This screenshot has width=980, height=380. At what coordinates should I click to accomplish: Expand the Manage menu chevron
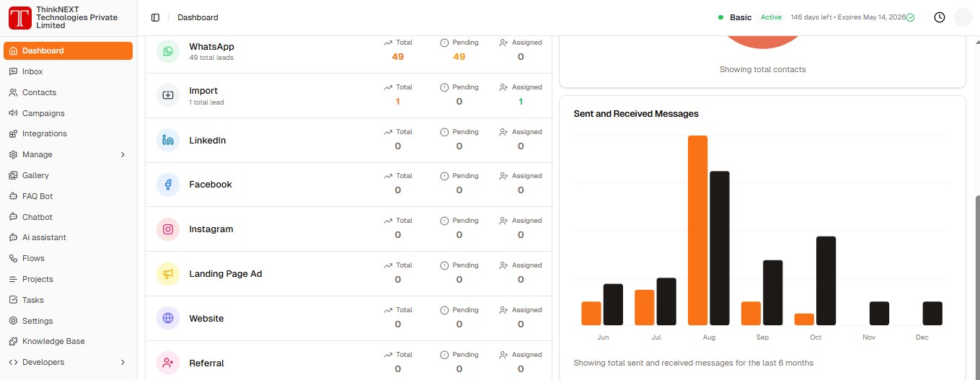[123, 154]
